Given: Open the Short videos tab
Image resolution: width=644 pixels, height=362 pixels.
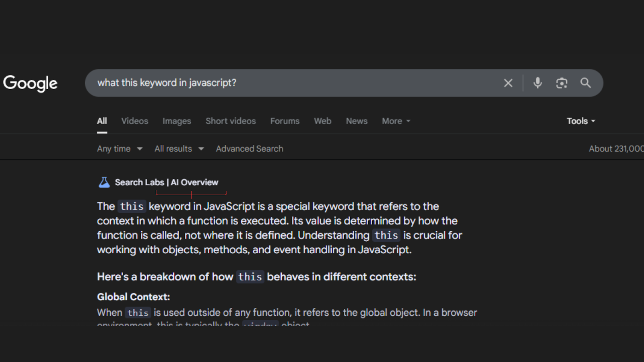Looking at the screenshot, I should click(x=231, y=121).
